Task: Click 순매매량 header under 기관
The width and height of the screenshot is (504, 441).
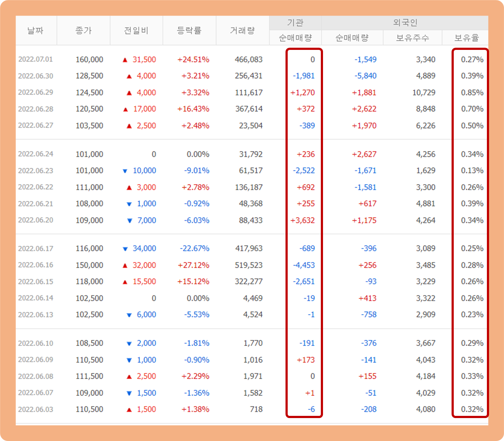Action: [x=295, y=38]
